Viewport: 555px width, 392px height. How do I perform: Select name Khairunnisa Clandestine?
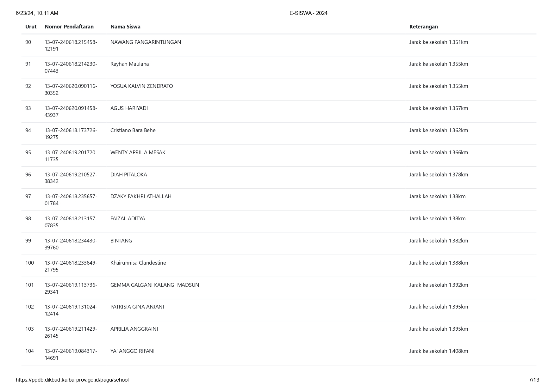(x=138, y=263)
